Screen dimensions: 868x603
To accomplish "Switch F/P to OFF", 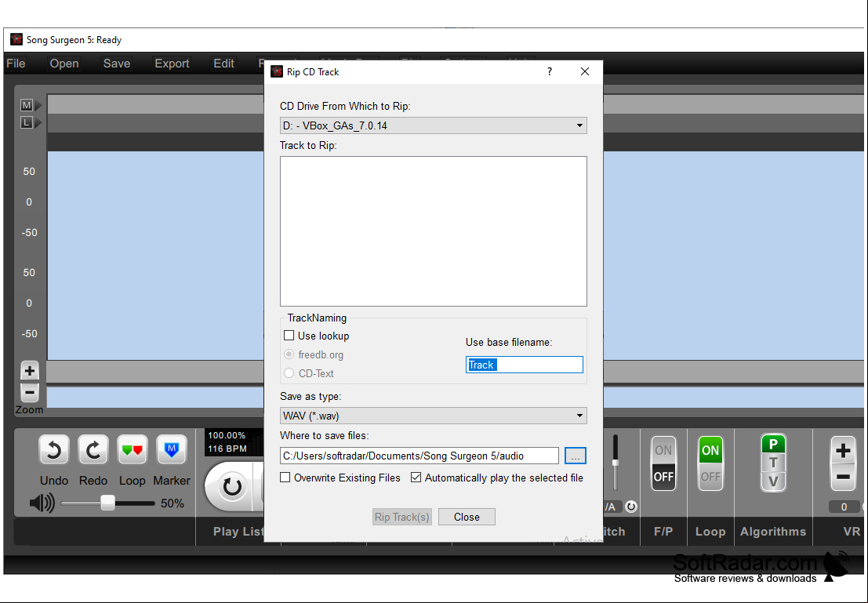I will point(663,477).
